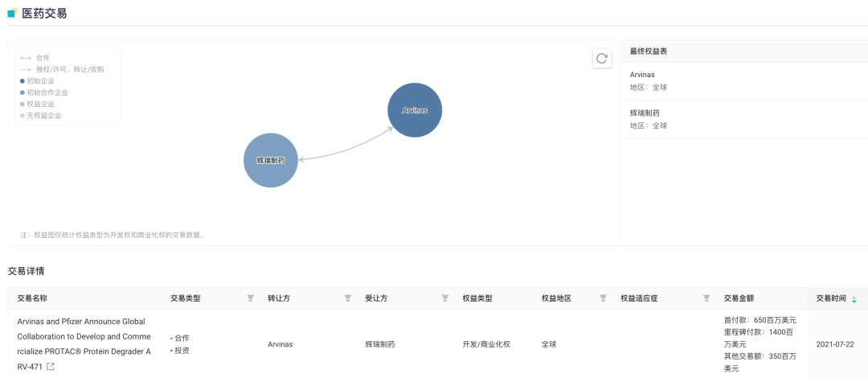Open the 交易类型 column filter
868x378 pixels.
(250, 298)
